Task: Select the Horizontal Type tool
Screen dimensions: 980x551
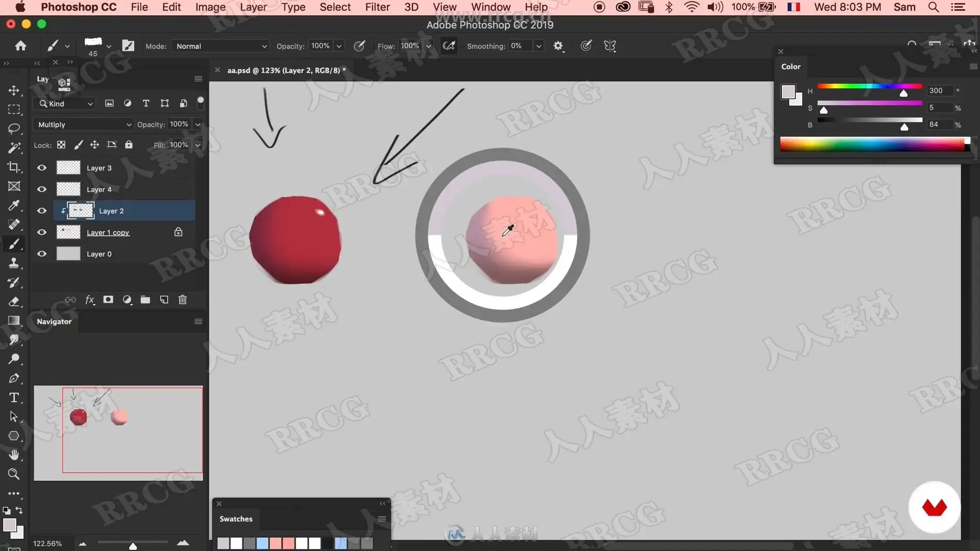Action: (x=14, y=397)
